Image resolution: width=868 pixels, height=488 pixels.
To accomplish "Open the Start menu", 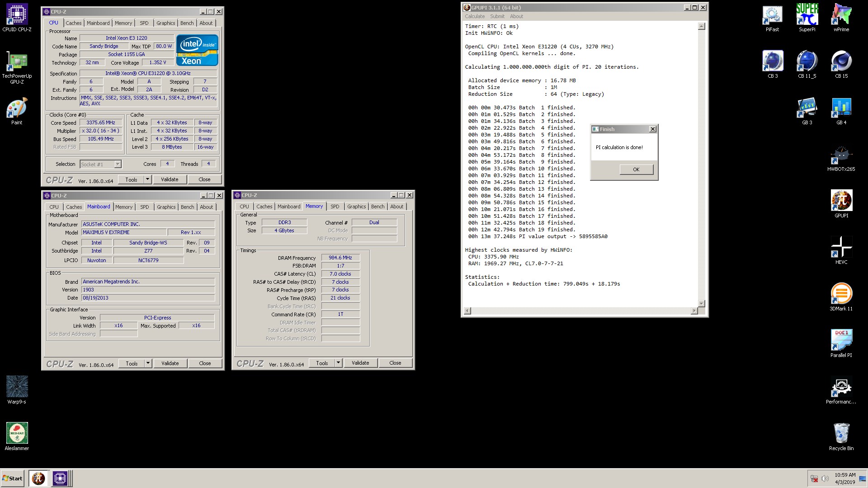I will pyautogui.click(x=12, y=478).
